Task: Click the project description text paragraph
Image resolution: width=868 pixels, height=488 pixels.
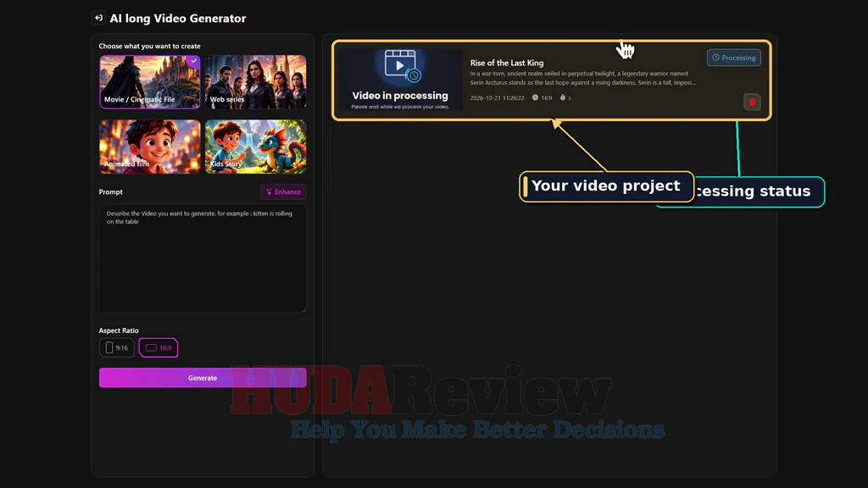Action: coord(582,78)
